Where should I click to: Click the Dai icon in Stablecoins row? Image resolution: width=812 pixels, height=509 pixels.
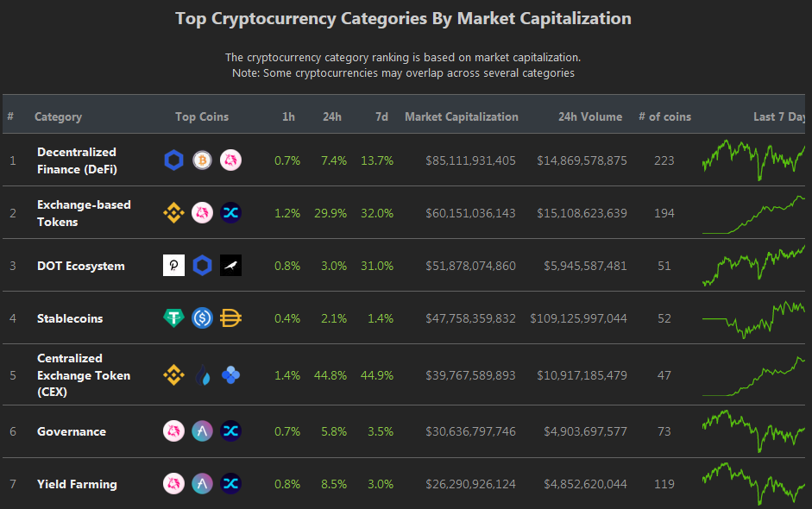point(231,318)
